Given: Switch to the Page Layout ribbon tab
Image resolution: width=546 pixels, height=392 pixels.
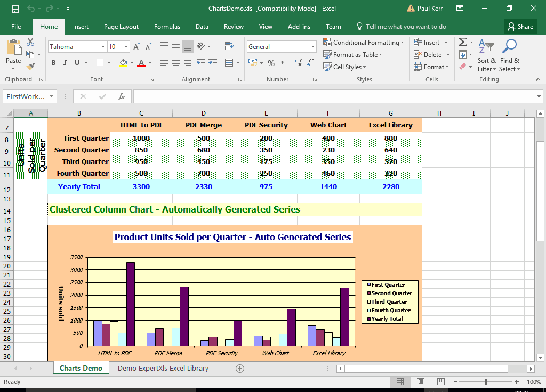Looking at the screenshot, I should 121,27.
